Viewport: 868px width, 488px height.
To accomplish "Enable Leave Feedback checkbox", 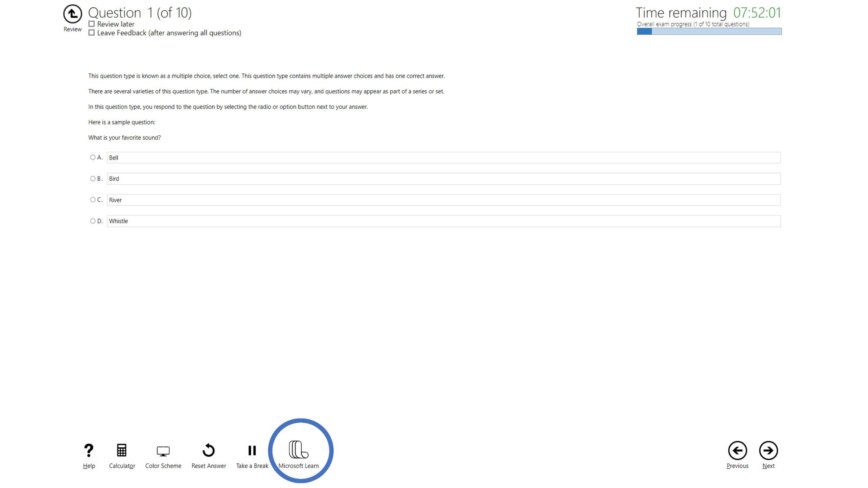I will click(x=92, y=33).
